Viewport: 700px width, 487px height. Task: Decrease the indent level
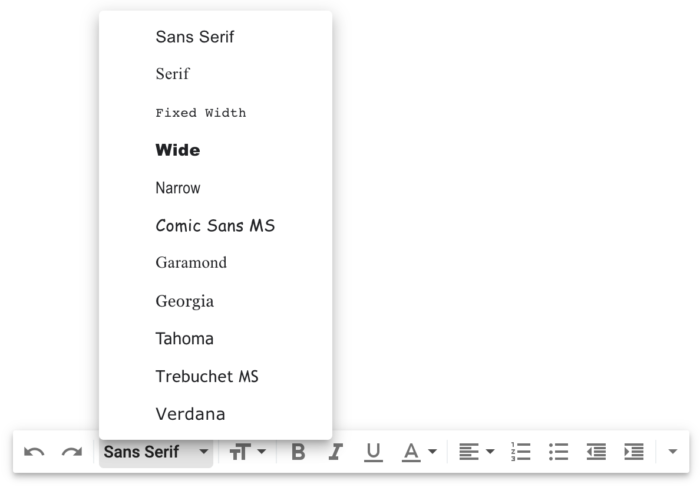coord(596,452)
